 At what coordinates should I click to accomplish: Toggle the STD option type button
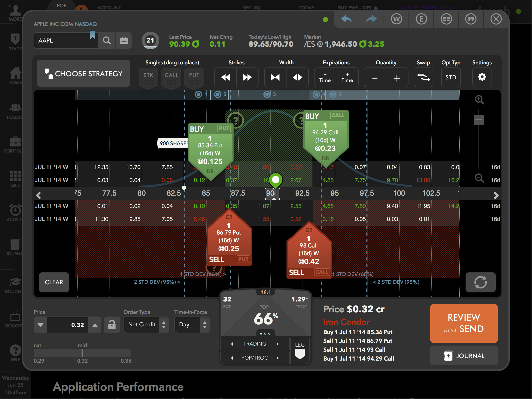coord(451,77)
